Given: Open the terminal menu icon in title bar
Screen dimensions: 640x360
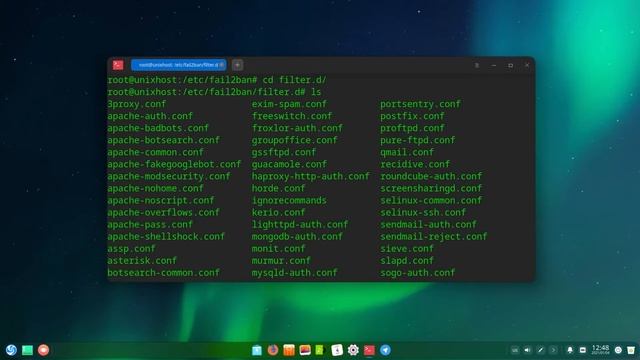Looking at the screenshot, I should point(477,65).
